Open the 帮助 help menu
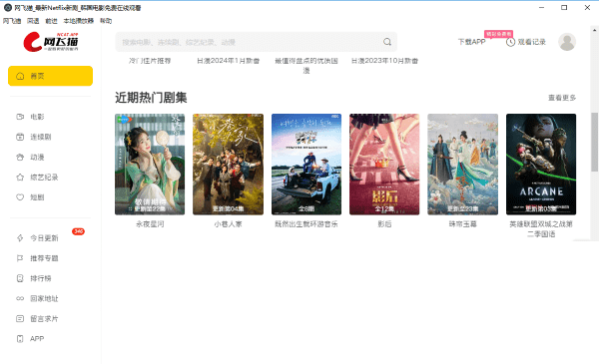599x364 pixels. tap(106, 21)
